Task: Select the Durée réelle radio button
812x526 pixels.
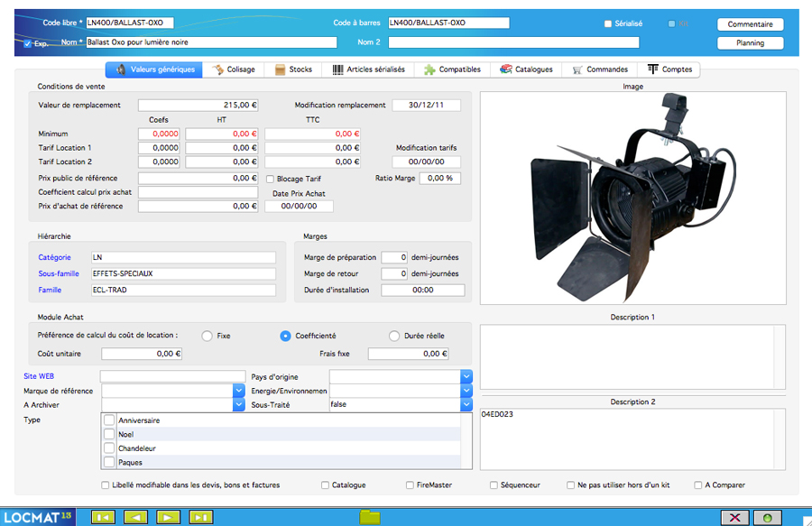Action: pyautogui.click(x=394, y=336)
